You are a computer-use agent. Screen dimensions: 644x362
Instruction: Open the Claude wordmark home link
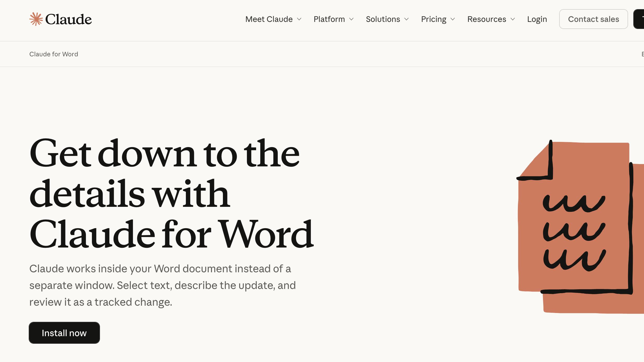(x=68, y=19)
